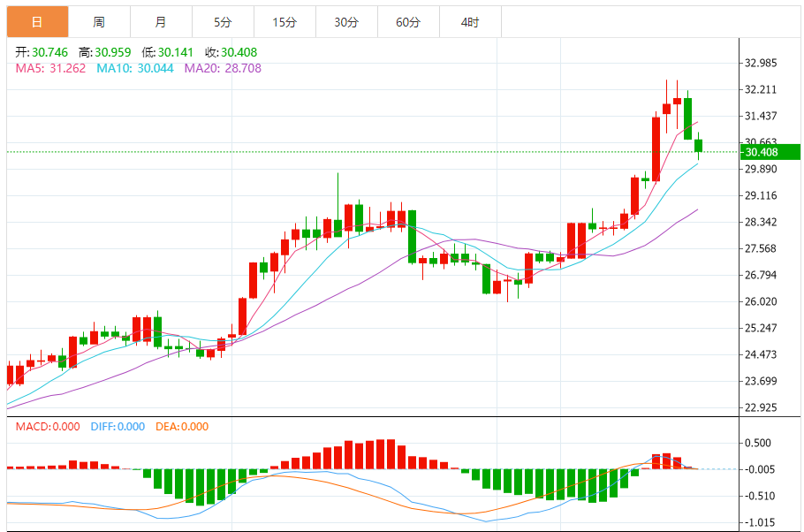Click the 26.794 price axis label
804x532 pixels.
coord(761,275)
